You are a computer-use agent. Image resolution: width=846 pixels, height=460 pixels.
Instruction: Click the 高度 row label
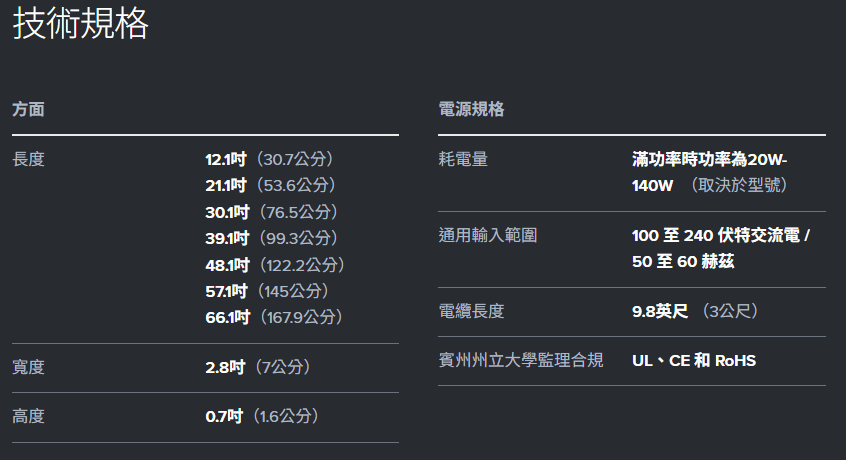(28, 416)
